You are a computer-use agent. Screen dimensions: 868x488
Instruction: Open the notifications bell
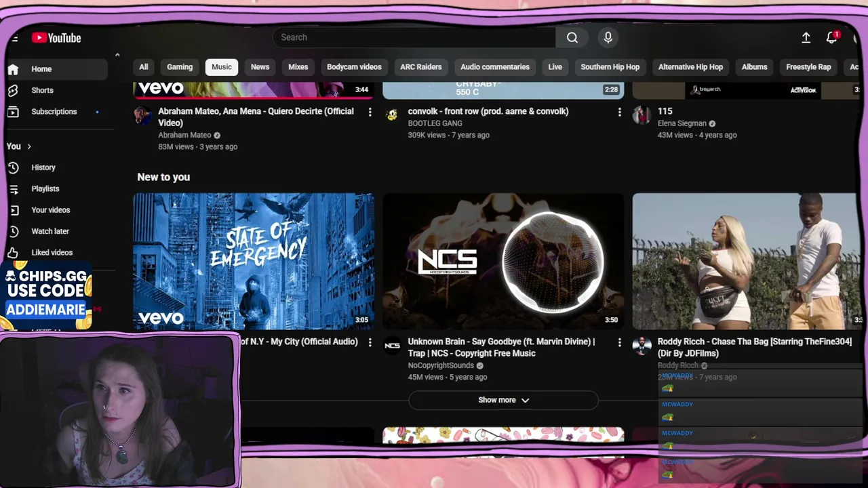[831, 38]
